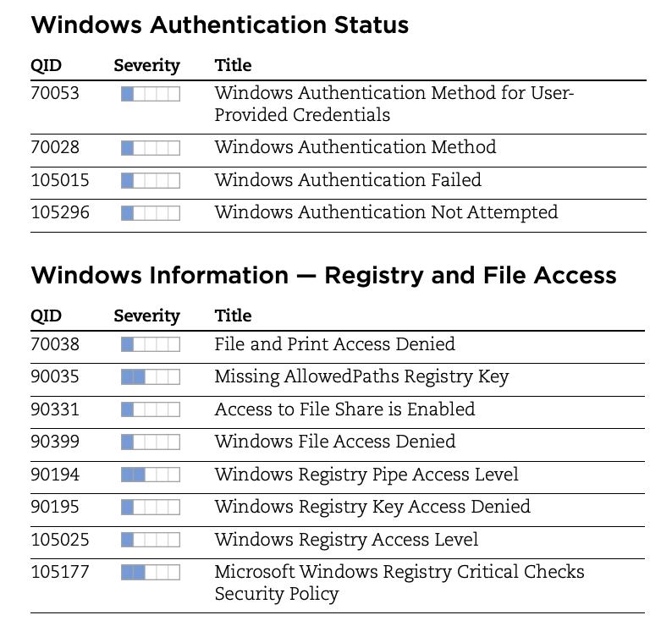
Task: Click severity bar for QID 90194
Action: [151, 475]
